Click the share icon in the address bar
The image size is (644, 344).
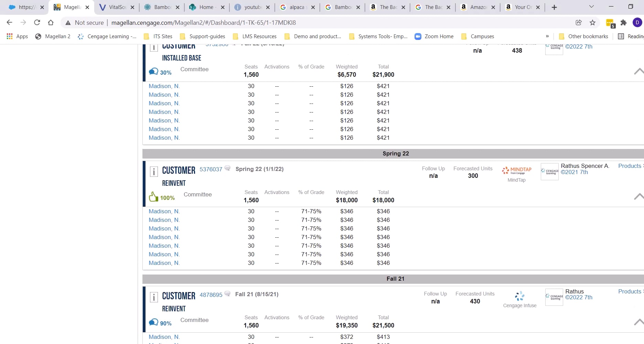click(578, 22)
